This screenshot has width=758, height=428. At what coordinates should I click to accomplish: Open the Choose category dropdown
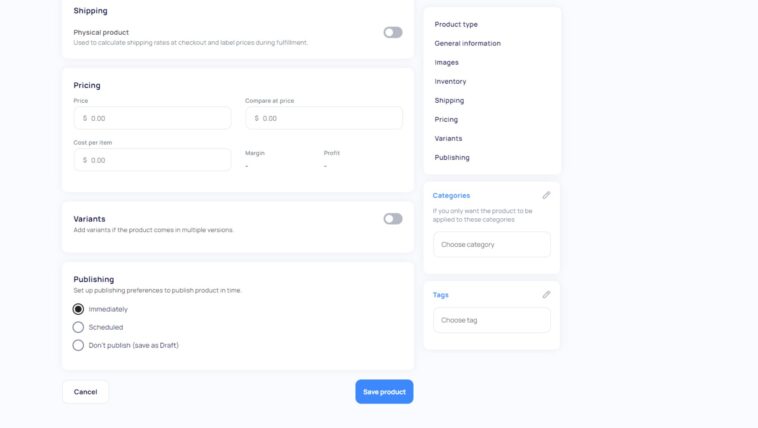click(x=492, y=245)
